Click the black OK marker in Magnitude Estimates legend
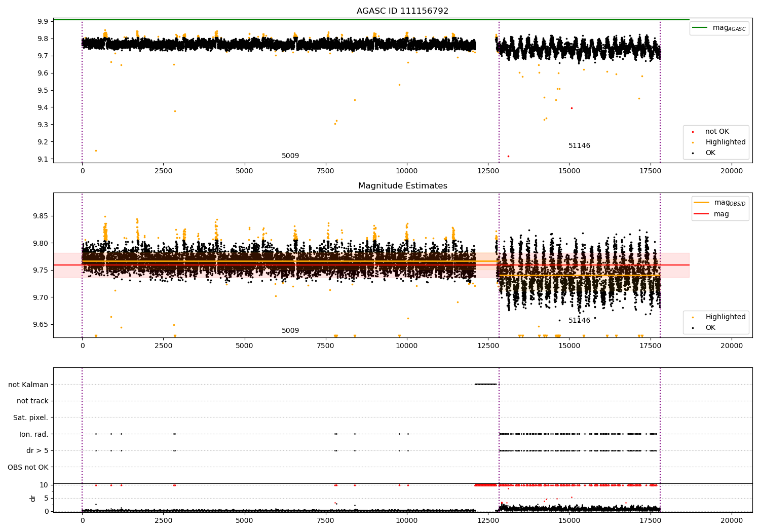This screenshot has height=532, width=760. (x=693, y=328)
